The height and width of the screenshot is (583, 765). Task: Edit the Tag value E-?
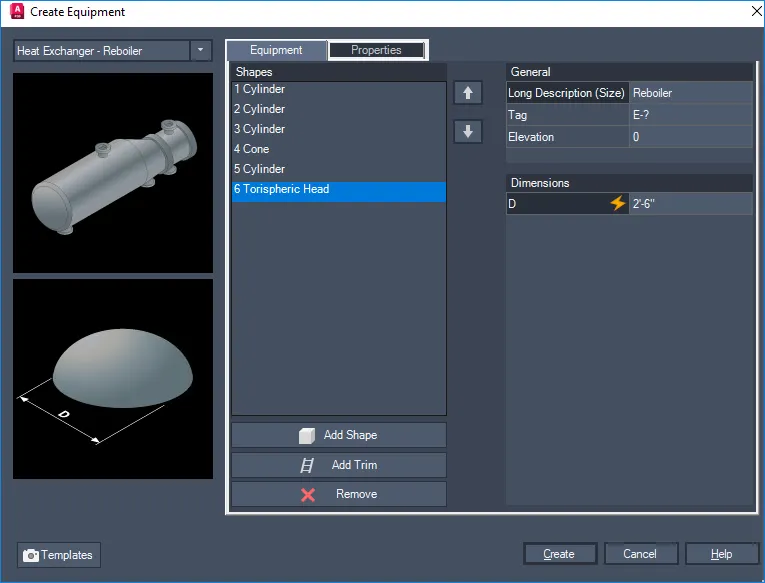click(691, 115)
